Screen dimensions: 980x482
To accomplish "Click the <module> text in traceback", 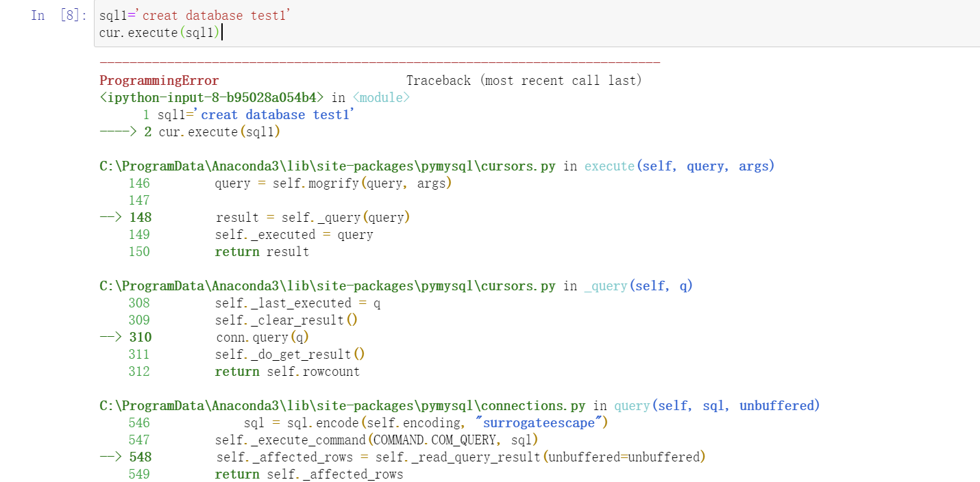I will click(381, 98).
